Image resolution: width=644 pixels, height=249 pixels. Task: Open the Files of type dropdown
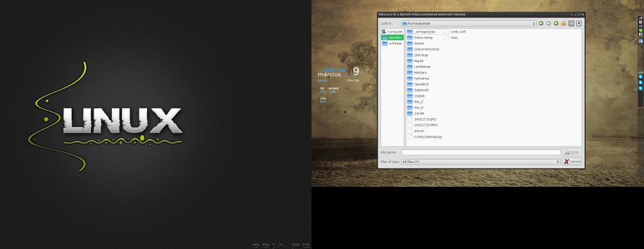[480, 162]
